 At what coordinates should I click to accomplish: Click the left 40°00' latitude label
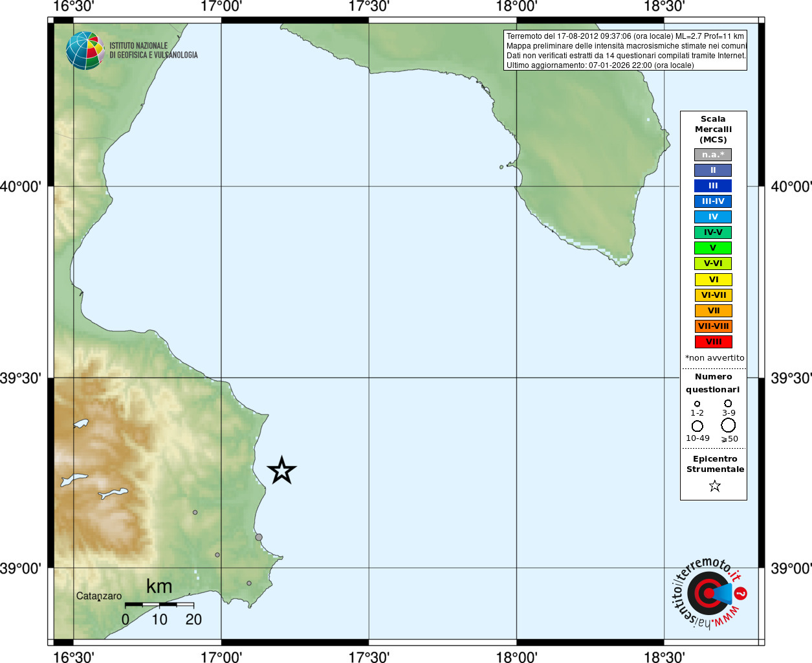tap(21, 187)
